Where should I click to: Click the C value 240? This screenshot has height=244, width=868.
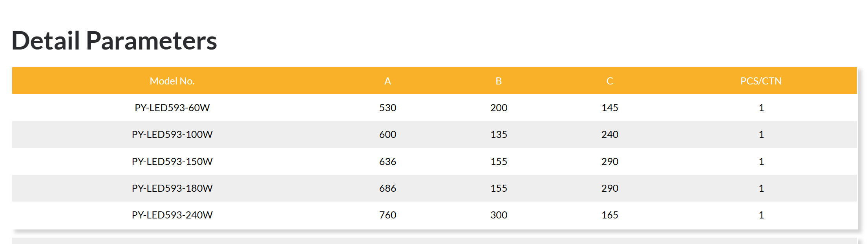[x=610, y=134]
